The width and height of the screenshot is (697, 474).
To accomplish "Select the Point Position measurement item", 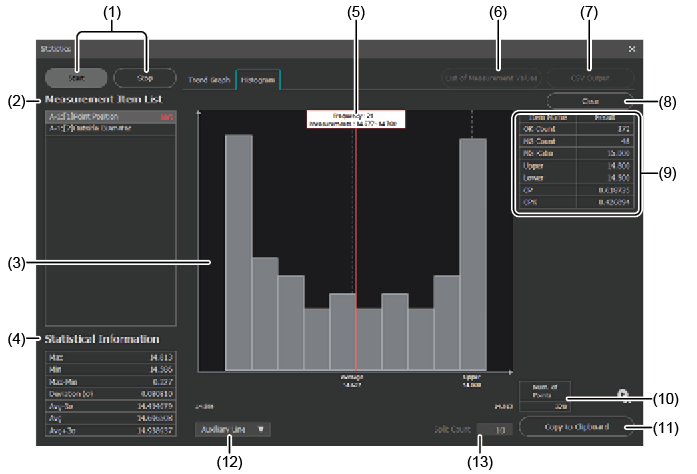I will coord(110,117).
